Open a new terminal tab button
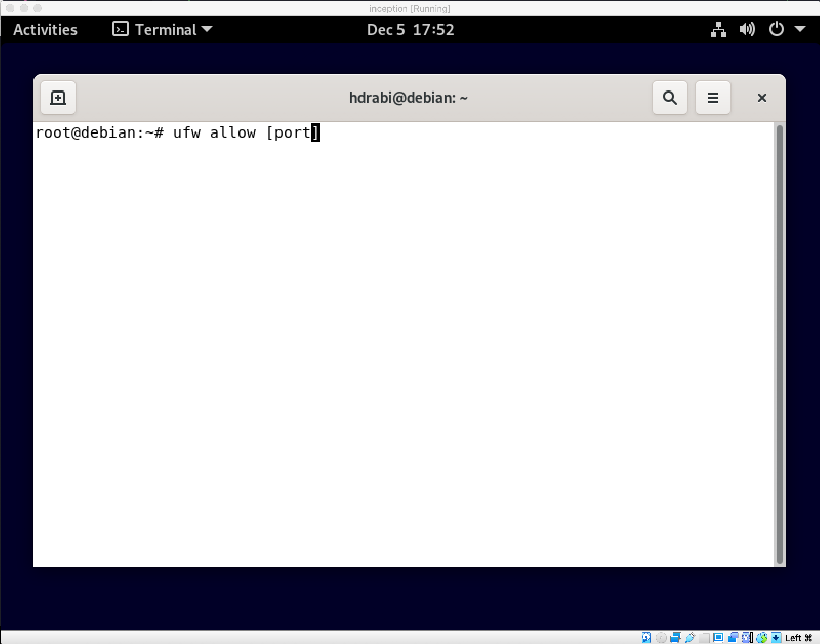This screenshot has width=820, height=644. coord(58,98)
